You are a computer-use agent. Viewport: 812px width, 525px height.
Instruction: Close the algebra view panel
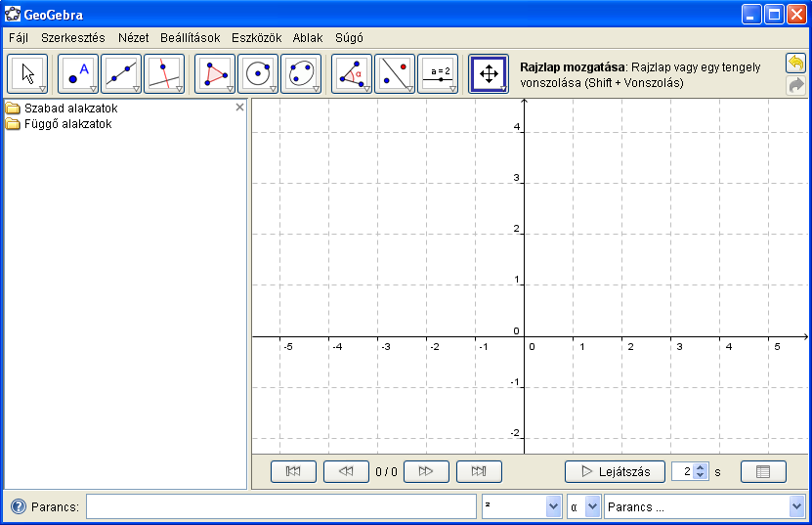click(x=239, y=108)
